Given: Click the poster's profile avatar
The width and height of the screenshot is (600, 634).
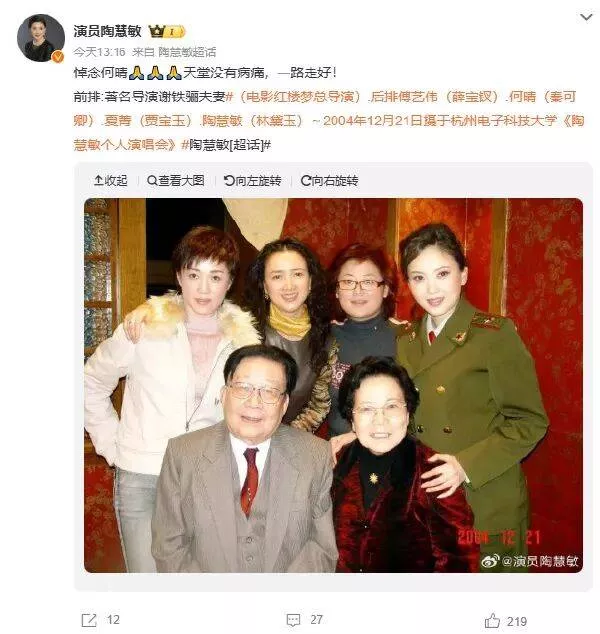Looking at the screenshot, I should (x=41, y=38).
